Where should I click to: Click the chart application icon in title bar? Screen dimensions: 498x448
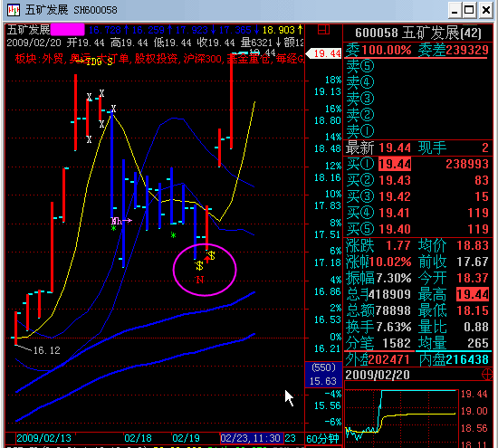[x=14, y=10]
